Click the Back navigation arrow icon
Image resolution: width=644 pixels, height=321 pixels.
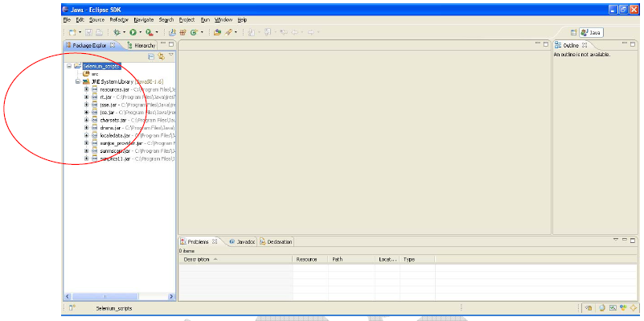(295, 32)
